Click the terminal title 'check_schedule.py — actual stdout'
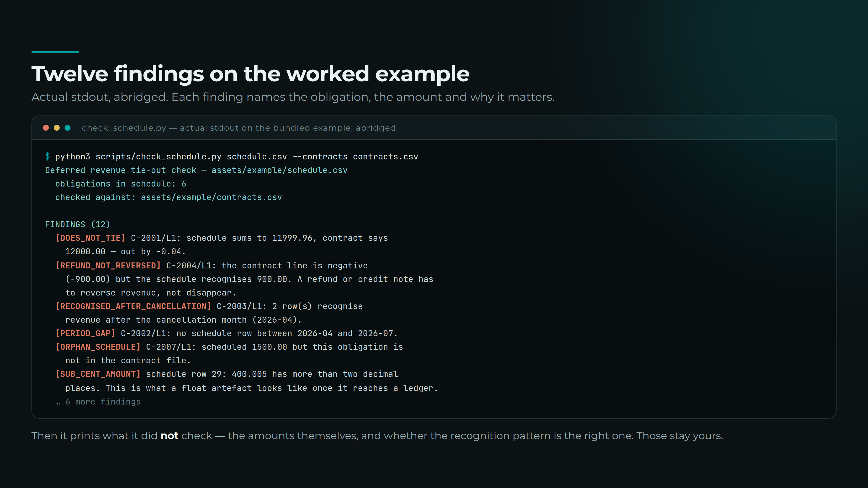Screen dimensions: 868x488 point(239,128)
